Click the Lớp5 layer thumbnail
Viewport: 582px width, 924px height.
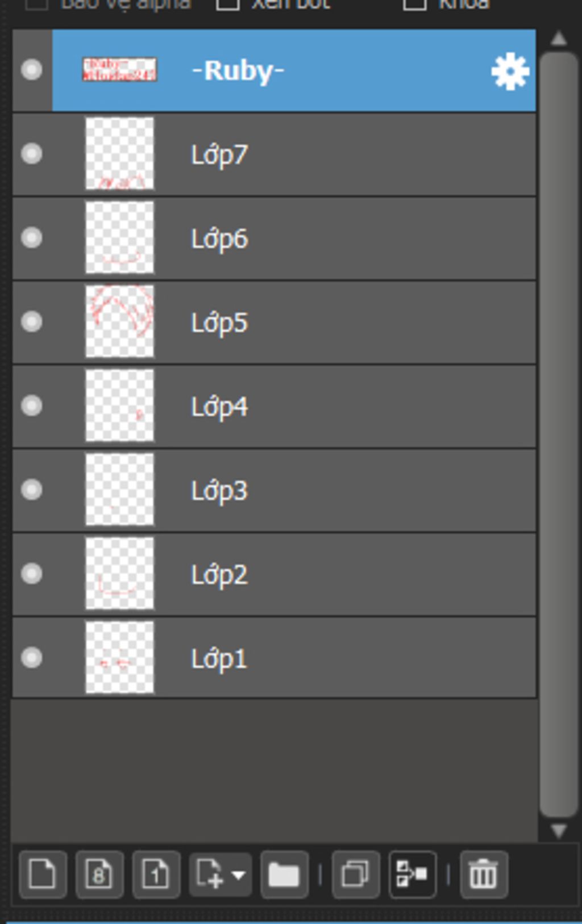tap(119, 321)
